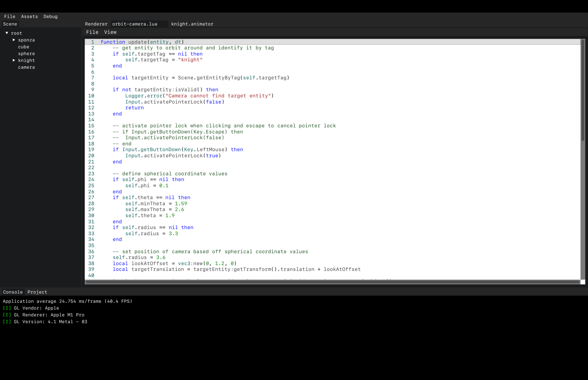Open the Debug menu

(x=51, y=16)
